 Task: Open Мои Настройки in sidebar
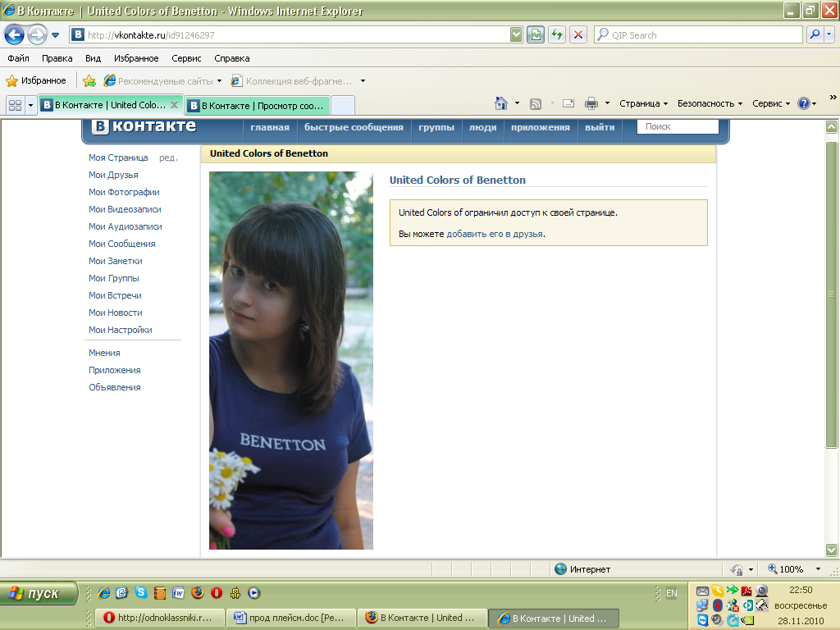point(121,330)
